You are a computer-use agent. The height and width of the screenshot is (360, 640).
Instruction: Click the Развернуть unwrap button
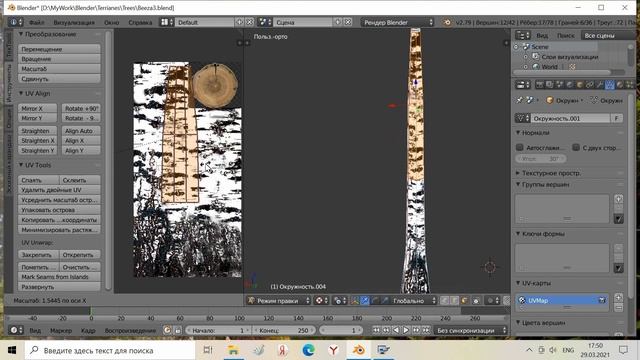pyautogui.click(x=59, y=287)
